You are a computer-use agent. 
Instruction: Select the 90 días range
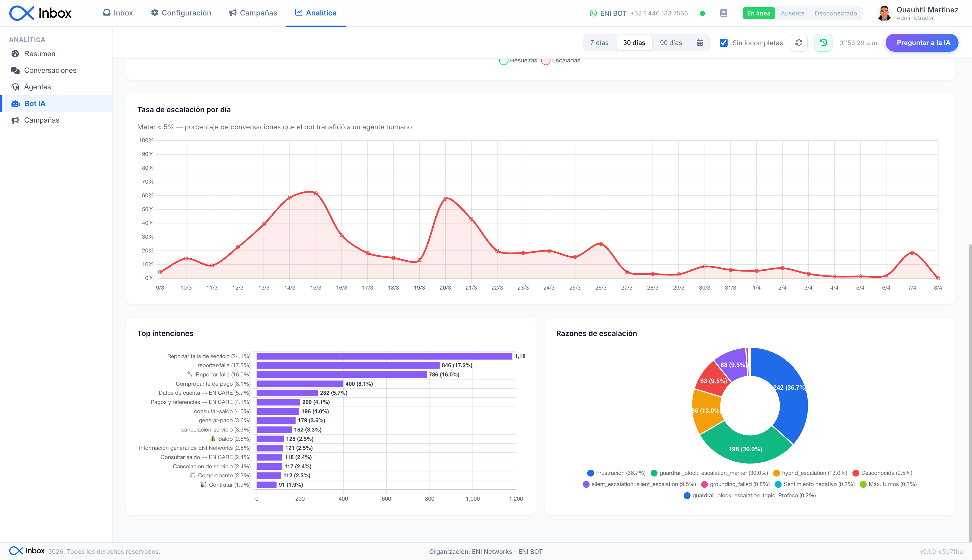click(671, 43)
